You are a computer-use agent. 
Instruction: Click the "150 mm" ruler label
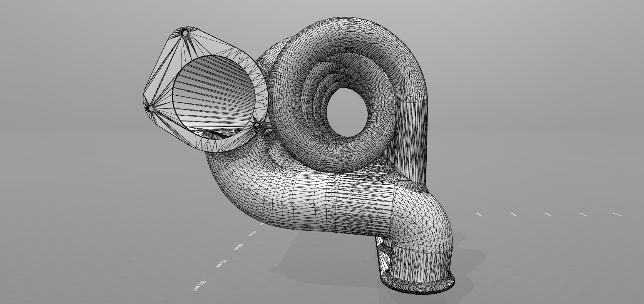[239, 247]
